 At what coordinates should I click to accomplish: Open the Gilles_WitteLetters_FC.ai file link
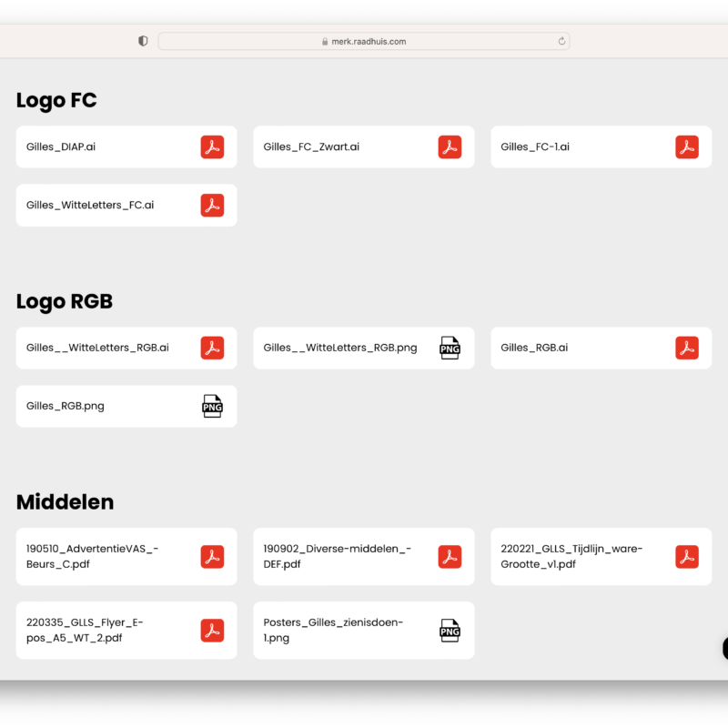click(90, 206)
